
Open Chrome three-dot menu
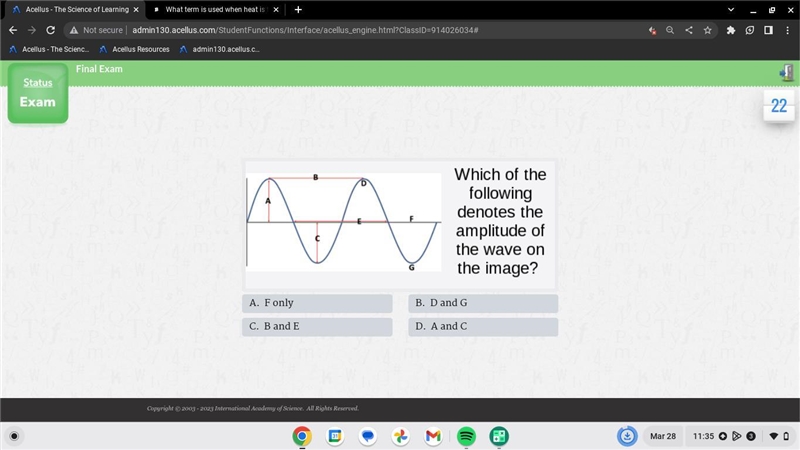pyautogui.click(x=787, y=30)
